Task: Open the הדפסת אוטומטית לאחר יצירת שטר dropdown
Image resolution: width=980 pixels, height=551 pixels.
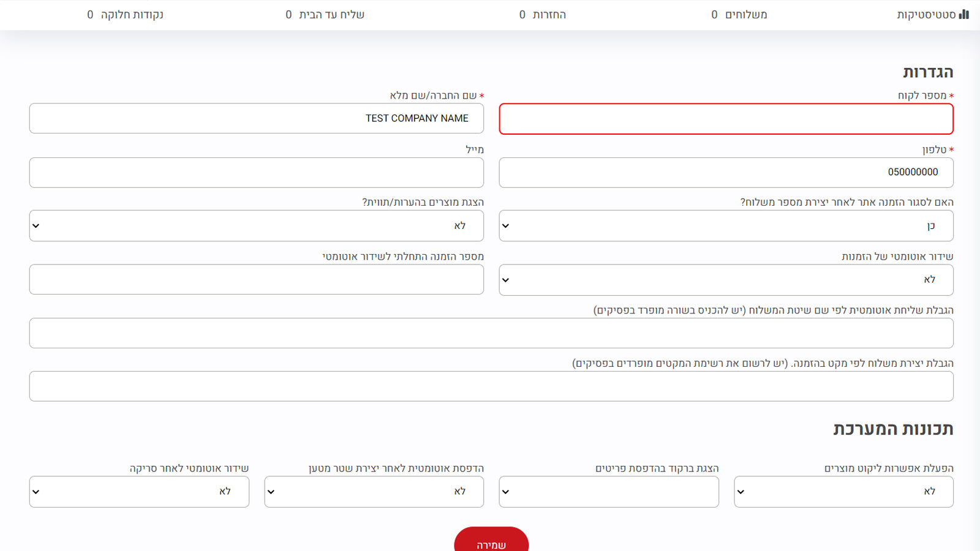Action: [374, 492]
